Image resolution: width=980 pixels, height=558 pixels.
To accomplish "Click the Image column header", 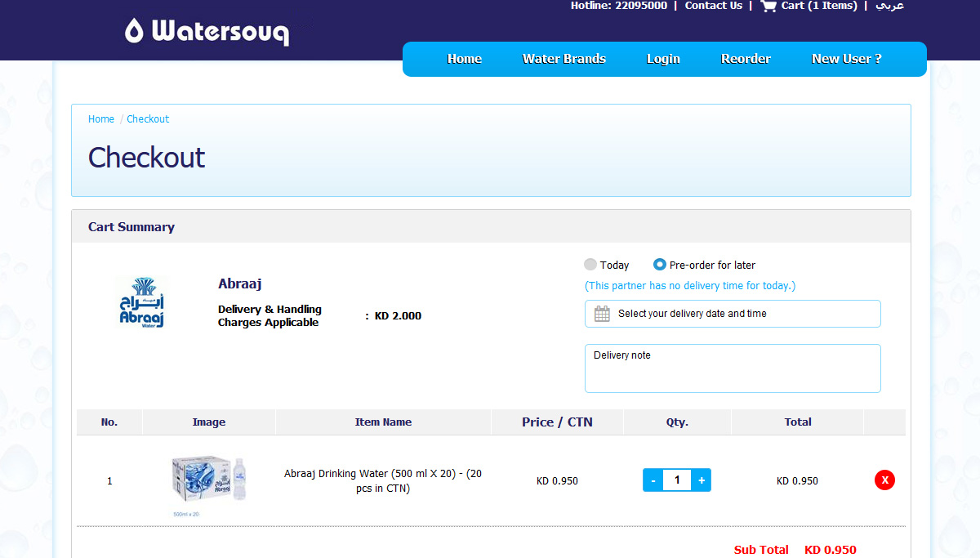I will 209,422.
